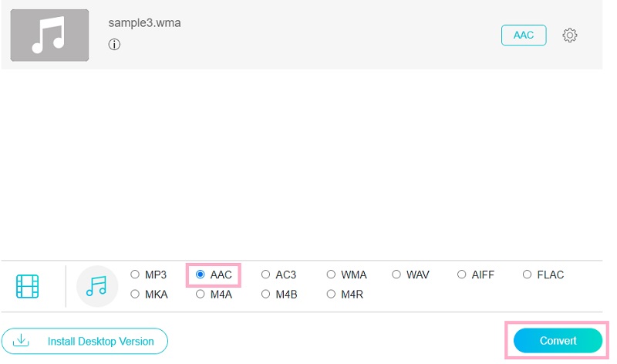Choose AC3 as output format
The width and height of the screenshot is (617, 364).
[266, 275]
